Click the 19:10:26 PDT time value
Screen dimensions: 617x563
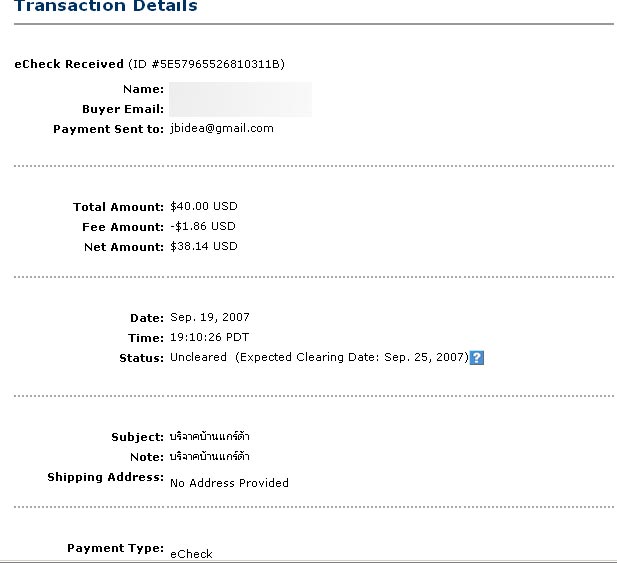click(209, 338)
